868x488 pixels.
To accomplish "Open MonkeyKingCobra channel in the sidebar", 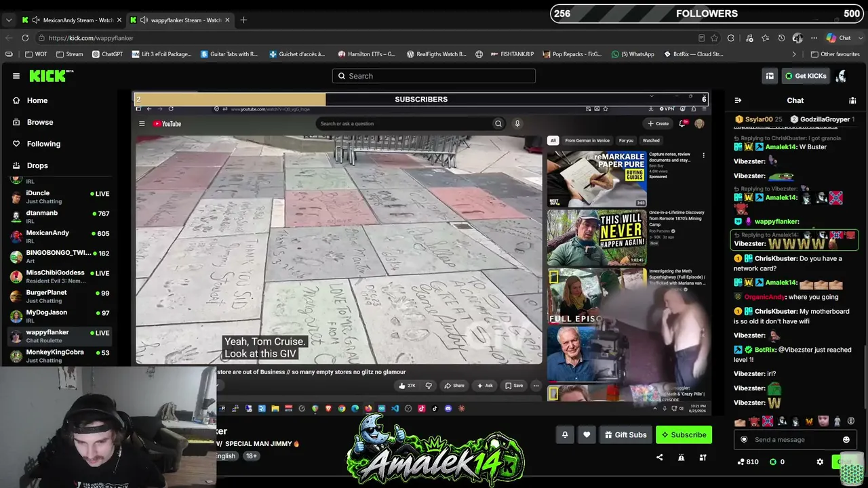I will (x=60, y=356).
